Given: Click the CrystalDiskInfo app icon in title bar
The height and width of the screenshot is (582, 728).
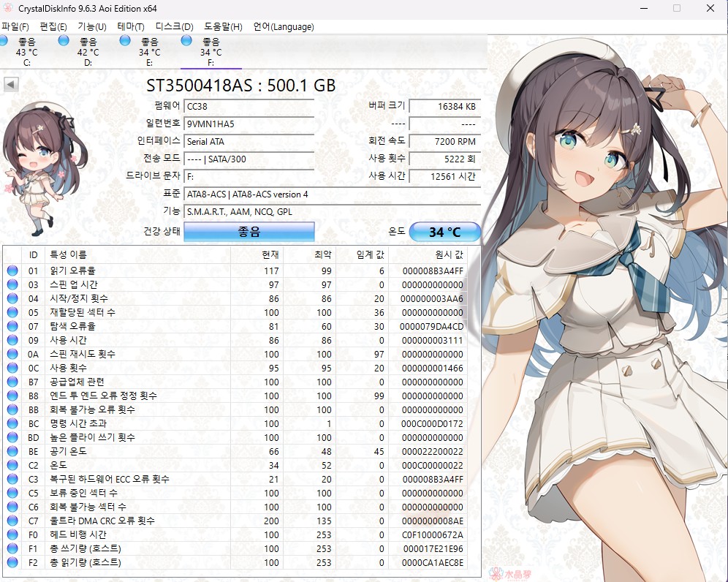Looking at the screenshot, I should tap(8, 8).
